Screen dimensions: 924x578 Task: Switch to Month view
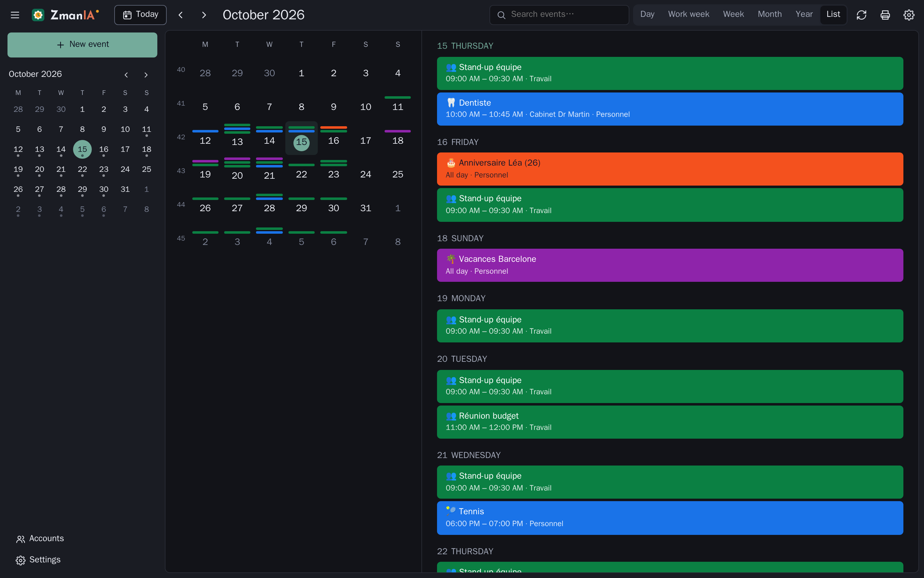[769, 14]
